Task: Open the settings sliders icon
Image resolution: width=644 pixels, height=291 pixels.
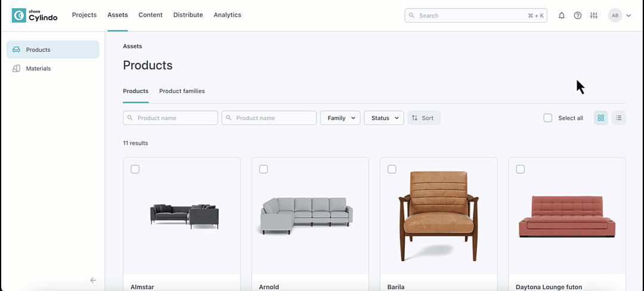Action: [593, 16]
